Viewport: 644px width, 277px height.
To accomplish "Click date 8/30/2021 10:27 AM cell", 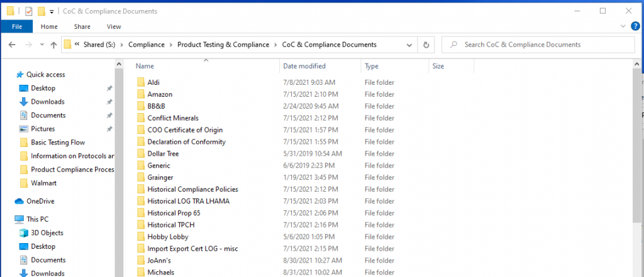I will [x=313, y=261].
